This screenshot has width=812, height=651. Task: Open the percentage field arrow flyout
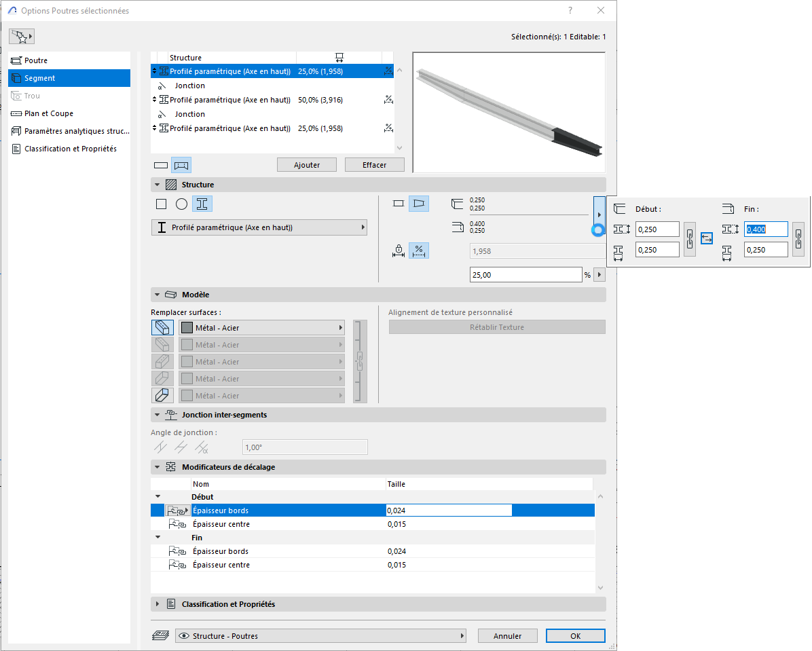coord(599,275)
